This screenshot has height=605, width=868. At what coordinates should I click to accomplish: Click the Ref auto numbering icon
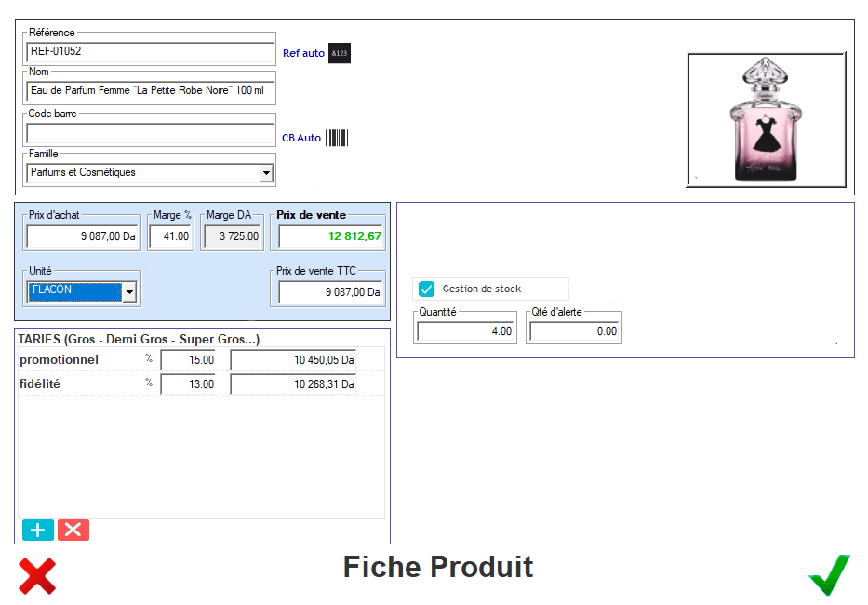(x=340, y=53)
